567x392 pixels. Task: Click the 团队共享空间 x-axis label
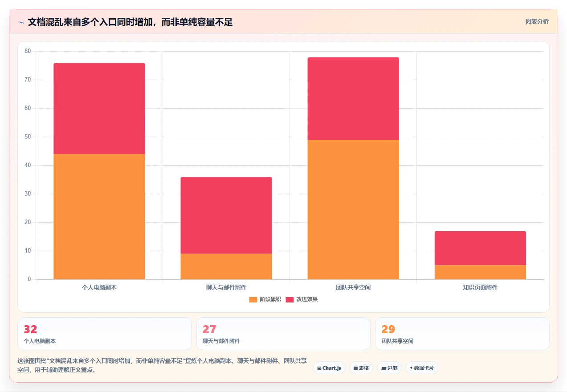pos(353,287)
